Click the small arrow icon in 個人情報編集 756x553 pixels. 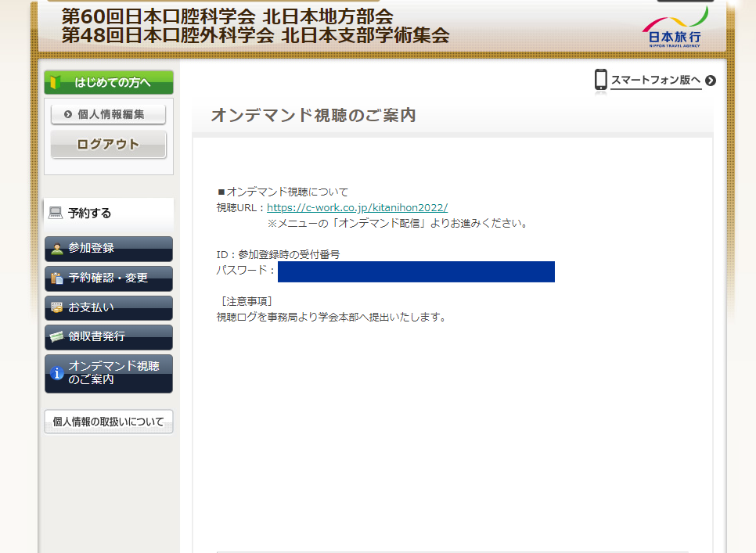[x=68, y=114]
